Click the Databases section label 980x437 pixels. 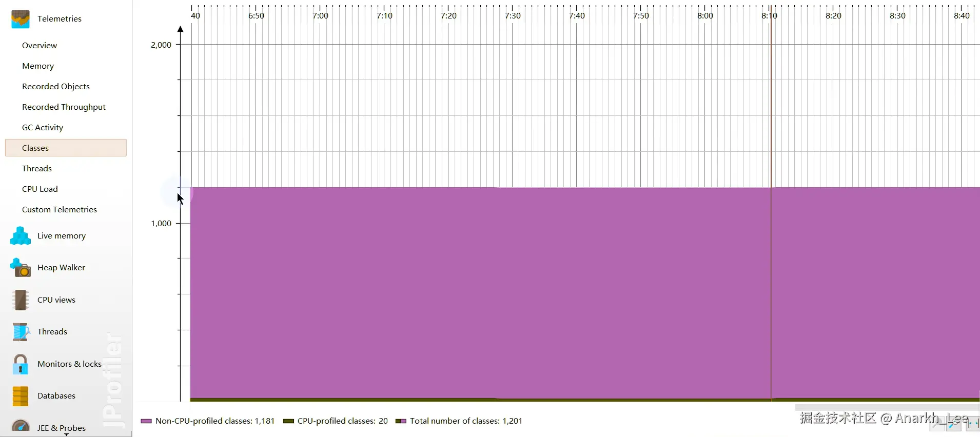[x=56, y=396]
